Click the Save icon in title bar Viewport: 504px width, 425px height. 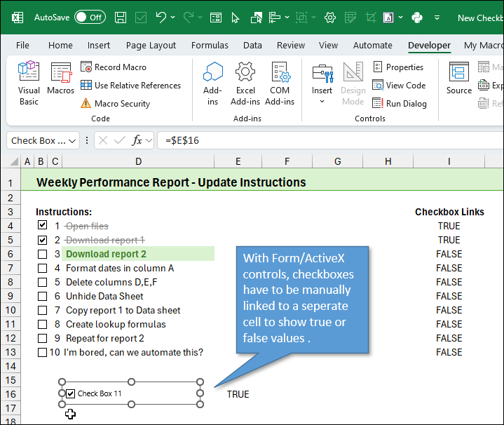121,18
